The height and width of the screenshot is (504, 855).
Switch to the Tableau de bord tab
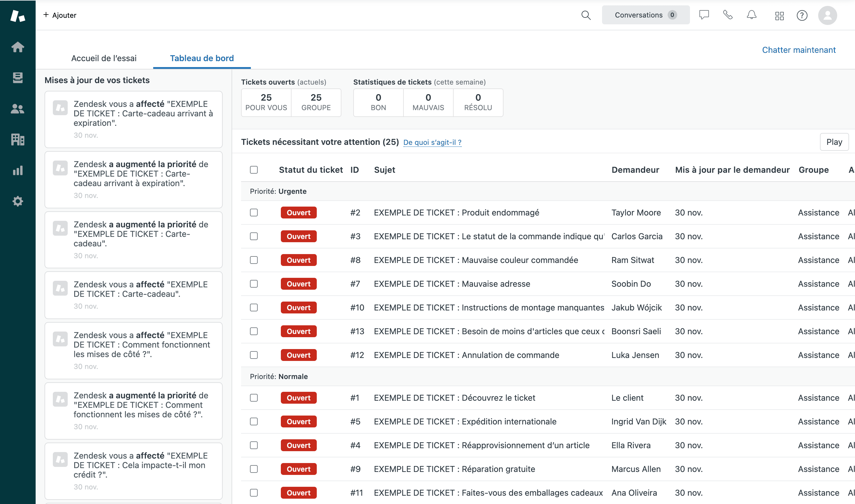tap(201, 58)
